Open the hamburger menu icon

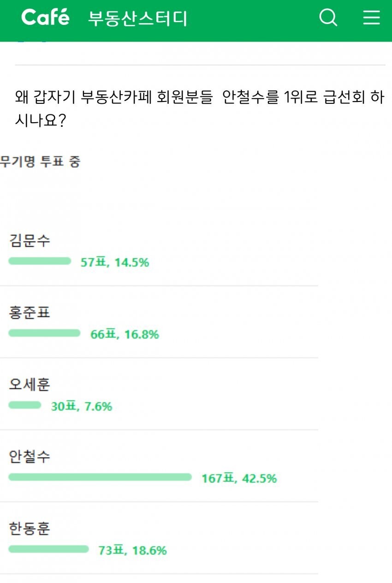(371, 18)
